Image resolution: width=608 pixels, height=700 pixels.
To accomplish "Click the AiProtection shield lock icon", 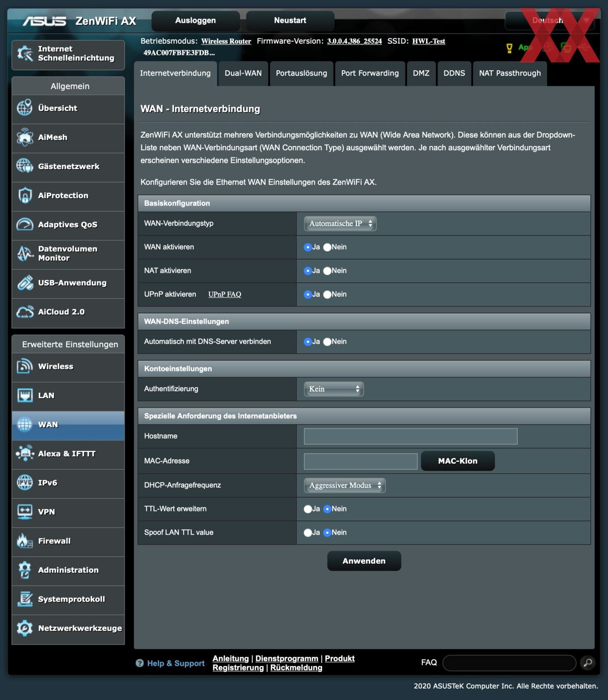I will (25, 195).
